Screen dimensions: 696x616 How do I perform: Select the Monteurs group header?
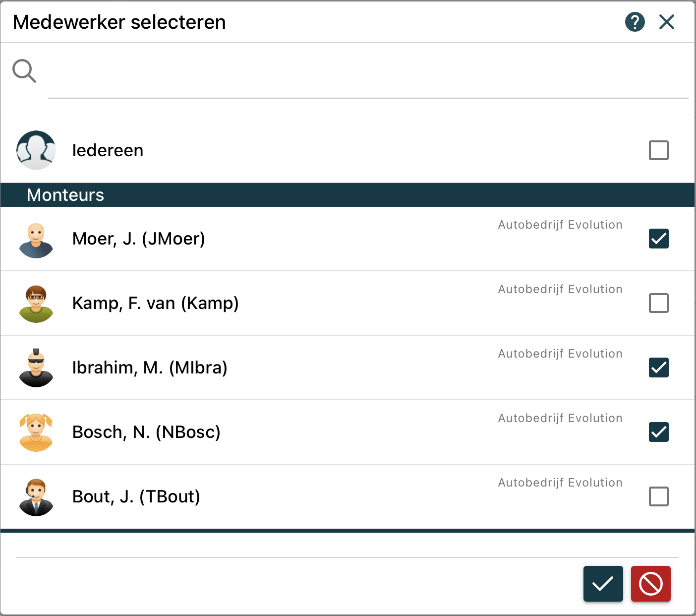click(65, 195)
